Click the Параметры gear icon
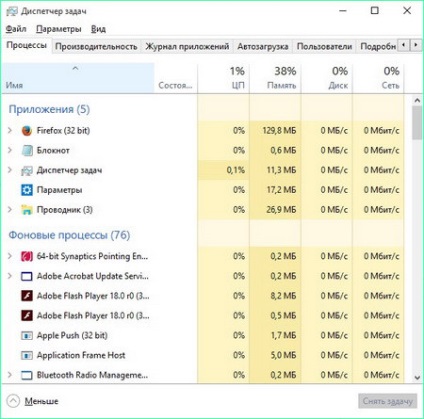This screenshot has height=419, width=424. (27, 190)
